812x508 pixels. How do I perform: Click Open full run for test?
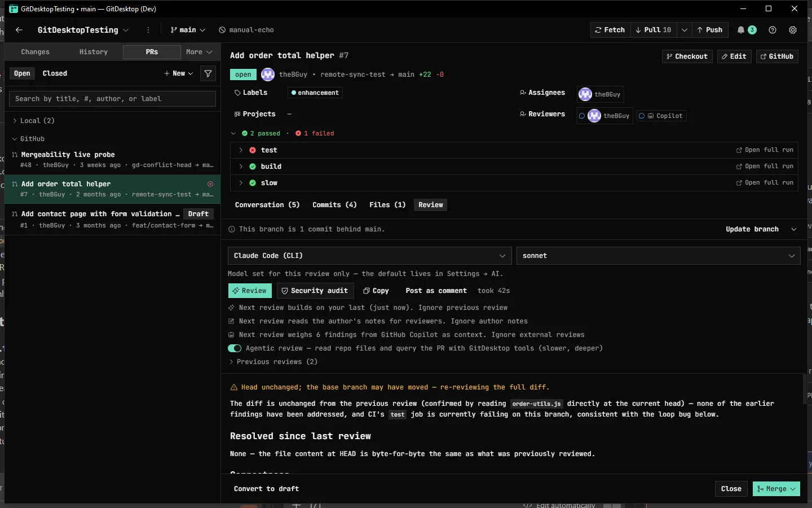[x=765, y=150]
